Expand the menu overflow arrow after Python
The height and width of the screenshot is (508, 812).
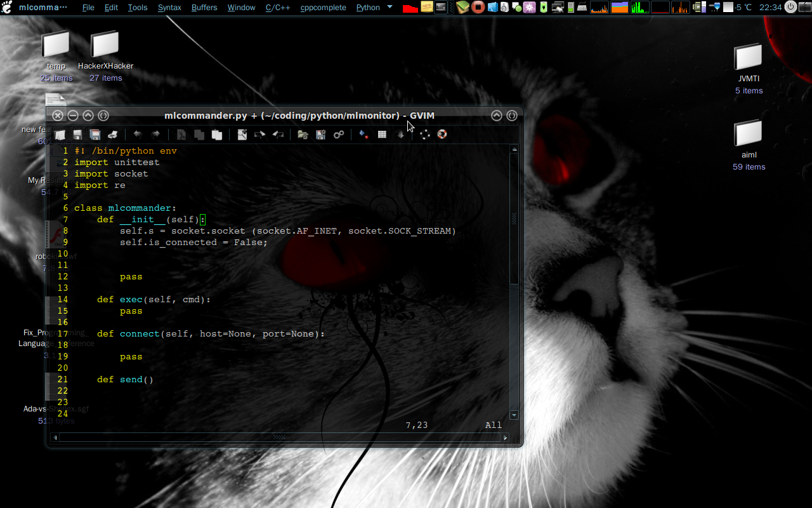click(x=390, y=8)
